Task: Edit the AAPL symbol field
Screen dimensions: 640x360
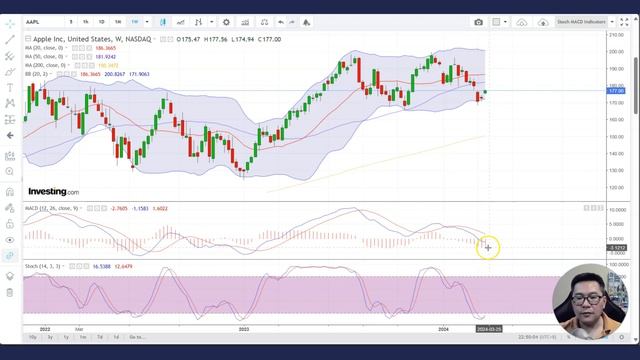Action: pyautogui.click(x=44, y=22)
